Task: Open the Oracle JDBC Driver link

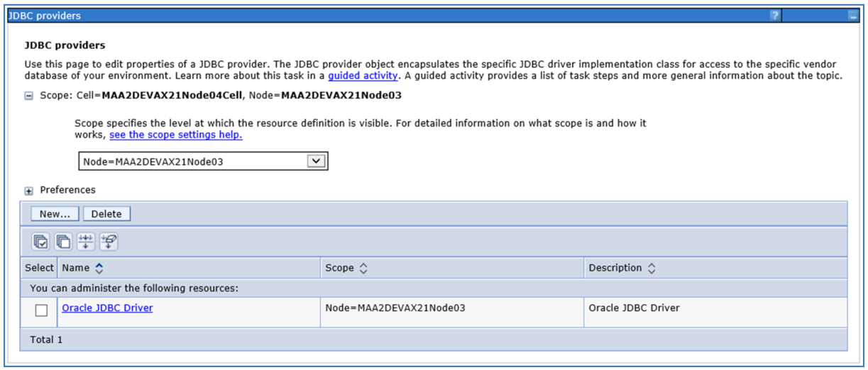Action: click(x=107, y=308)
